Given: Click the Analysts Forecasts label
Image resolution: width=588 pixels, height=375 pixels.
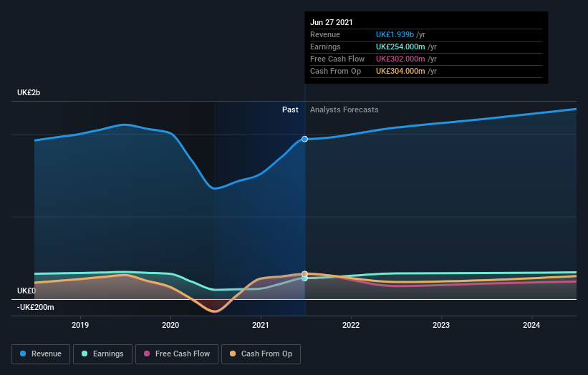Looking at the screenshot, I should [344, 109].
